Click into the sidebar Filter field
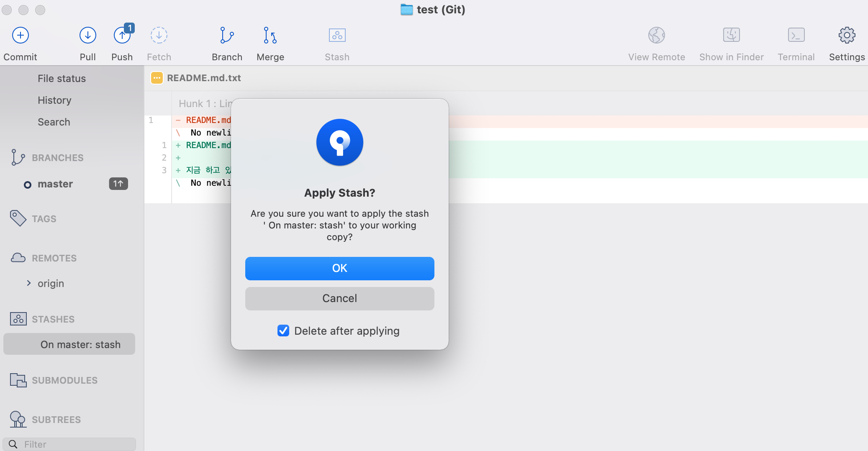 tap(69, 444)
